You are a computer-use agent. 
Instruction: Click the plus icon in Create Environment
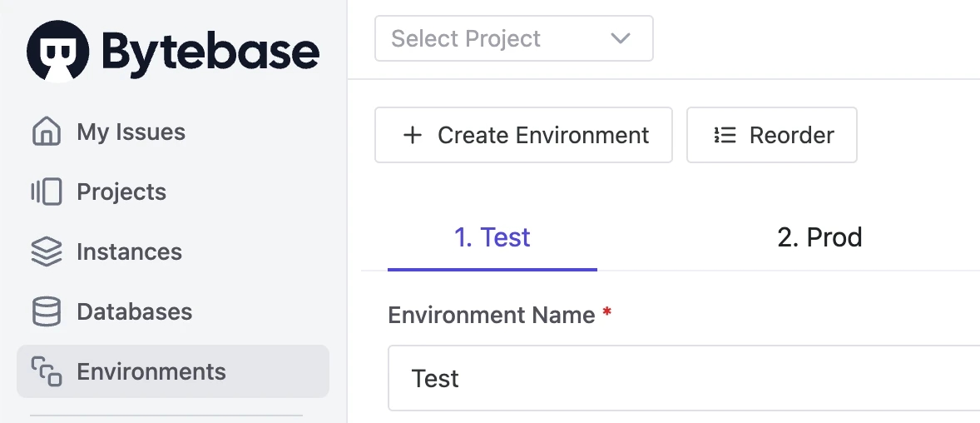413,135
